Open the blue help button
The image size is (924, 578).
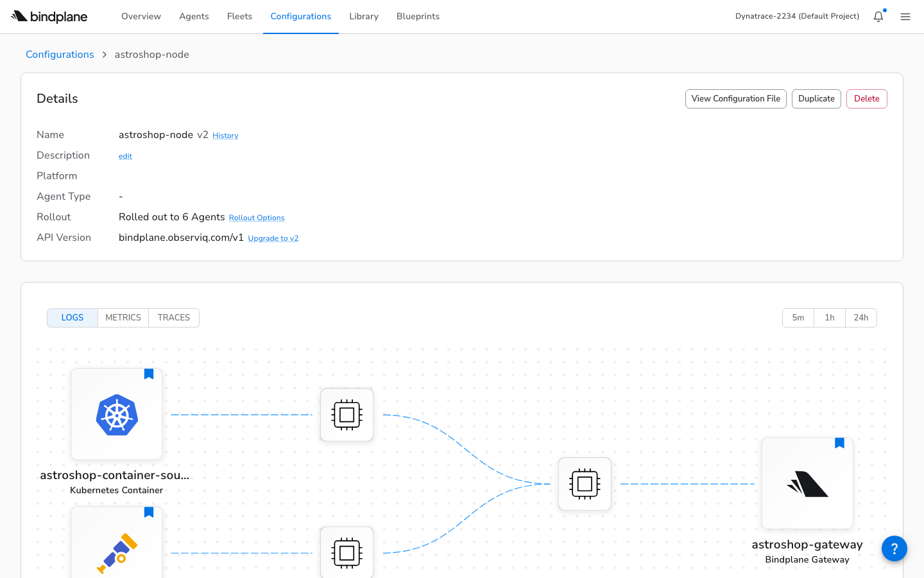894,548
